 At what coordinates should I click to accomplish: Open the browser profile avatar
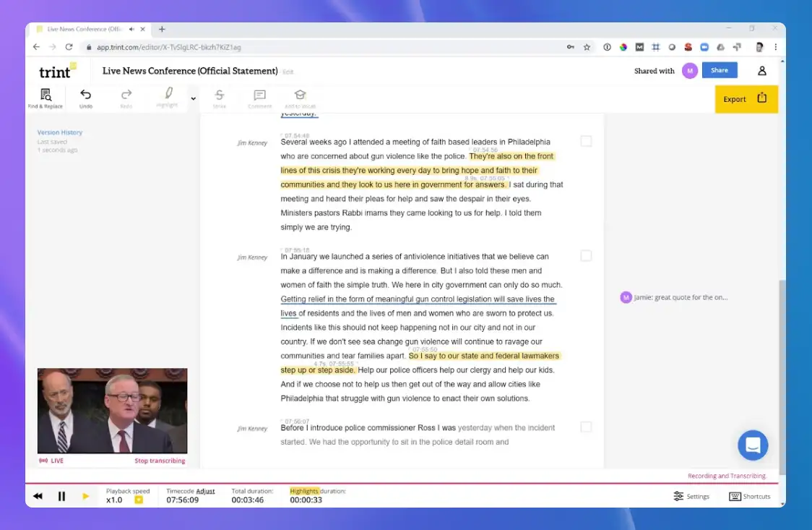pyautogui.click(x=759, y=47)
